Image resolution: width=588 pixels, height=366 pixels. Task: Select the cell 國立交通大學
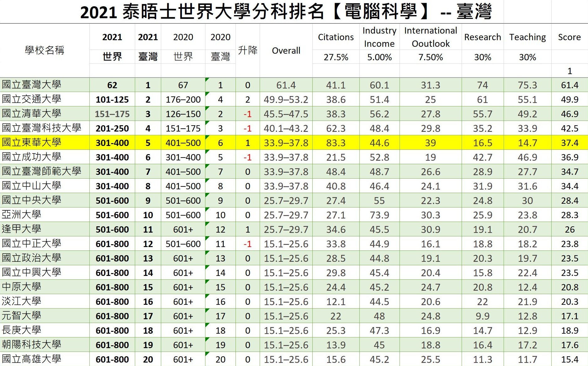click(x=45, y=99)
